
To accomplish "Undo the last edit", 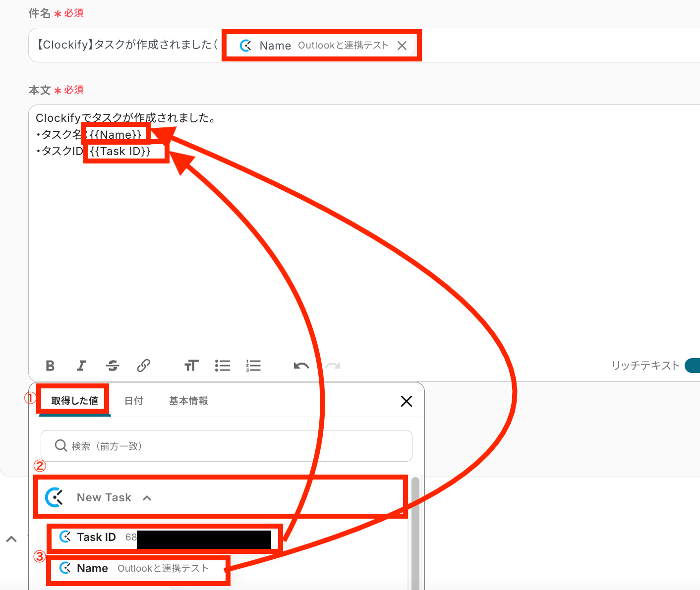I will pyautogui.click(x=301, y=366).
